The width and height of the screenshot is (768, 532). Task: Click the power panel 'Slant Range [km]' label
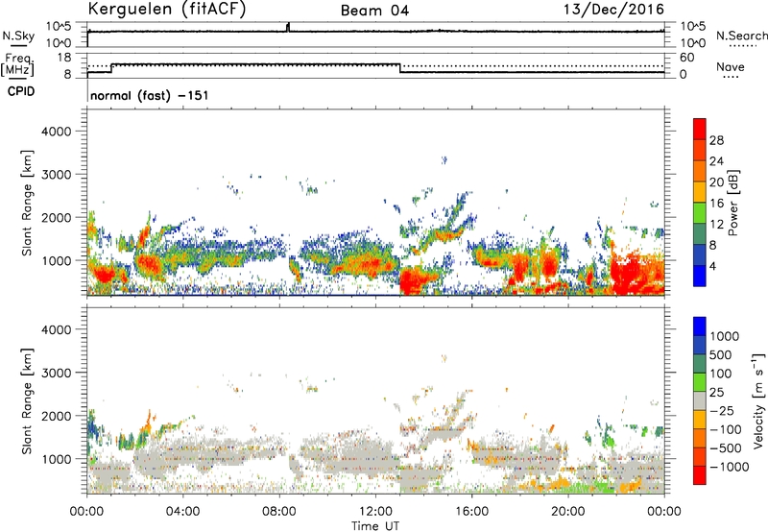point(27,203)
